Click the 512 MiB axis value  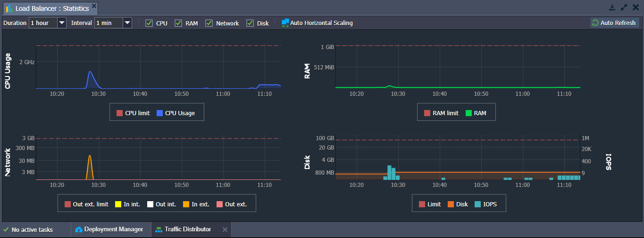click(x=324, y=67)
